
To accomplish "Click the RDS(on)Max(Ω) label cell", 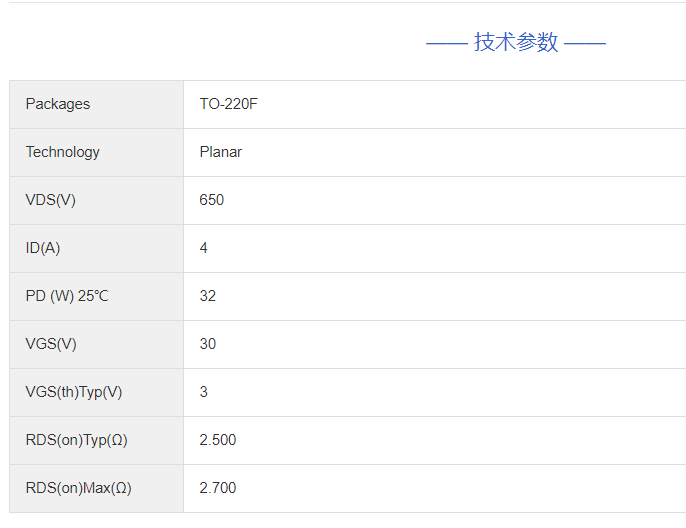I will click(96, 489).
